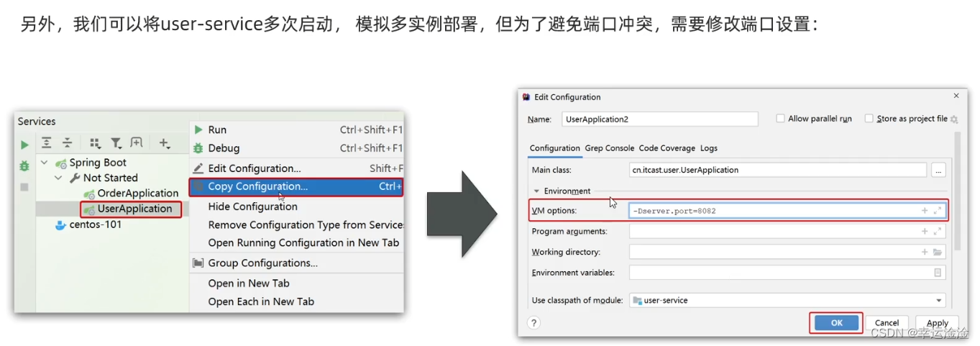Click the Apply button
980x346 pixels.
(937, 323)
